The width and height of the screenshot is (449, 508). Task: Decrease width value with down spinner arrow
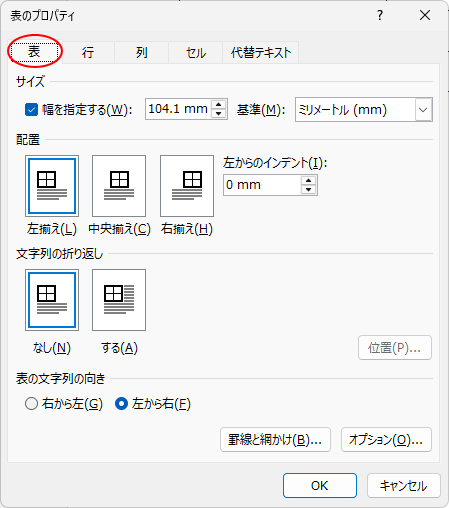(x=219, y=114)
